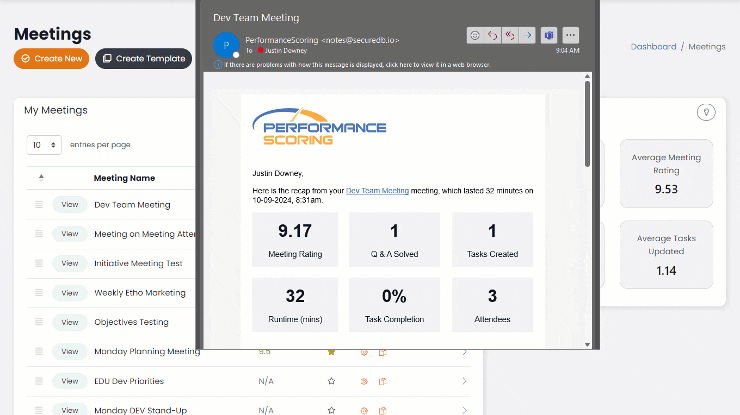Click the Microsoft Teams icon in email toolbar
This screenshot has width=740, height=415.
tap(548, 36)
